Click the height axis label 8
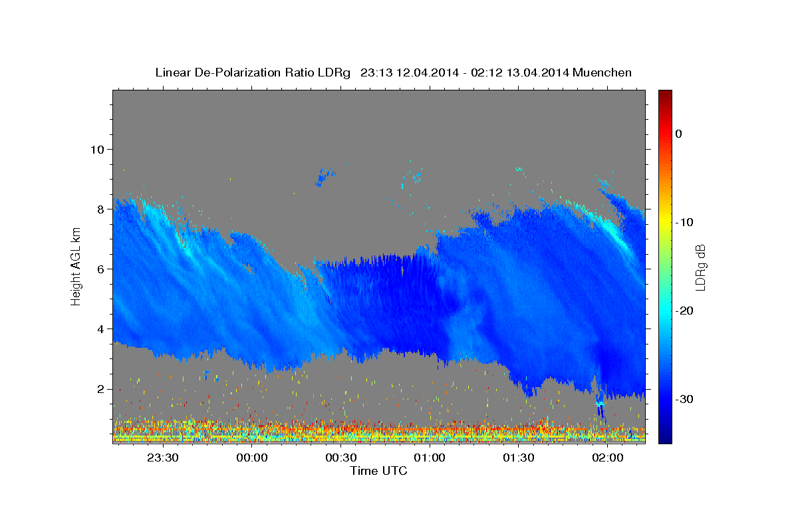Screen dimensions: 798x532 click(101, 209)
